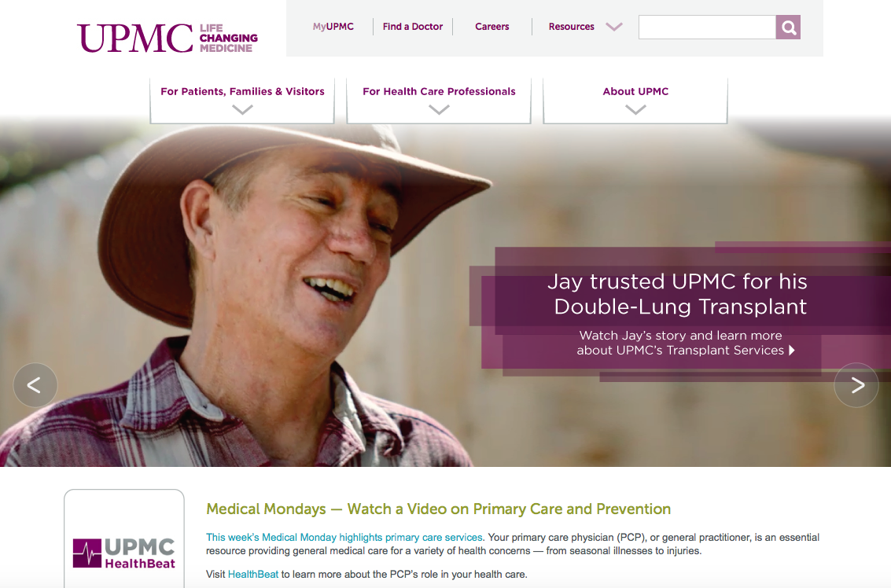Image resolution: width=891 pixels, height=588 pixels.
Task: Advance to the next slide arrow
Action: coord(856,385)
